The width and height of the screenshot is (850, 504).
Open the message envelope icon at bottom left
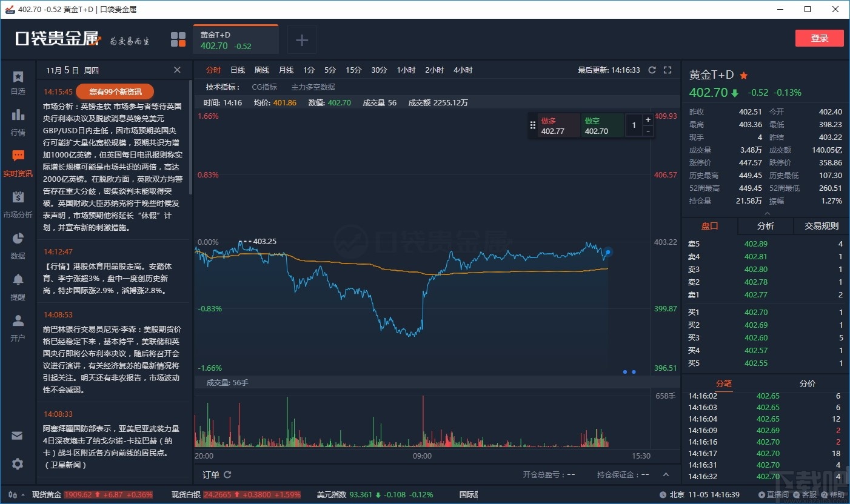(17, 435)
